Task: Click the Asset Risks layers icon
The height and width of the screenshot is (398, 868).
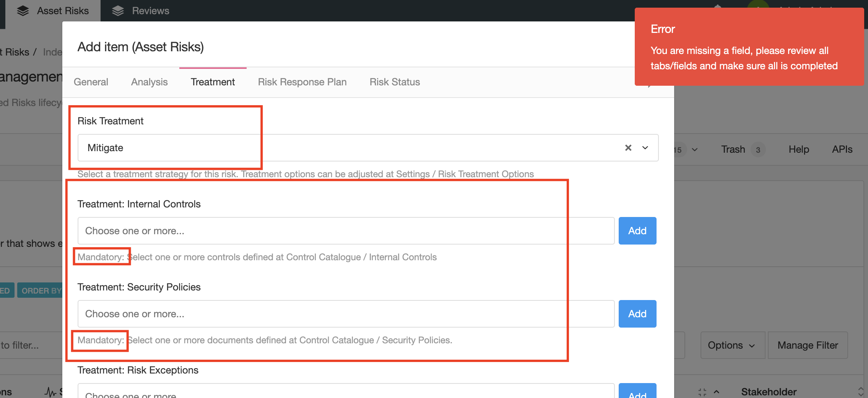Action: (23, 10)
